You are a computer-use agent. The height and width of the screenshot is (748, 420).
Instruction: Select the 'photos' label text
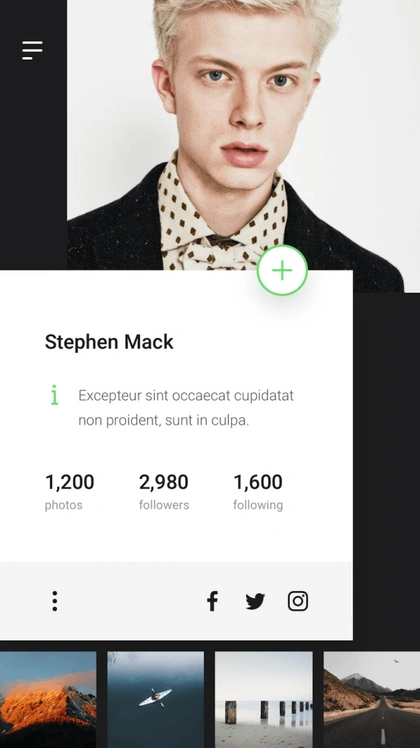(63, 505)
